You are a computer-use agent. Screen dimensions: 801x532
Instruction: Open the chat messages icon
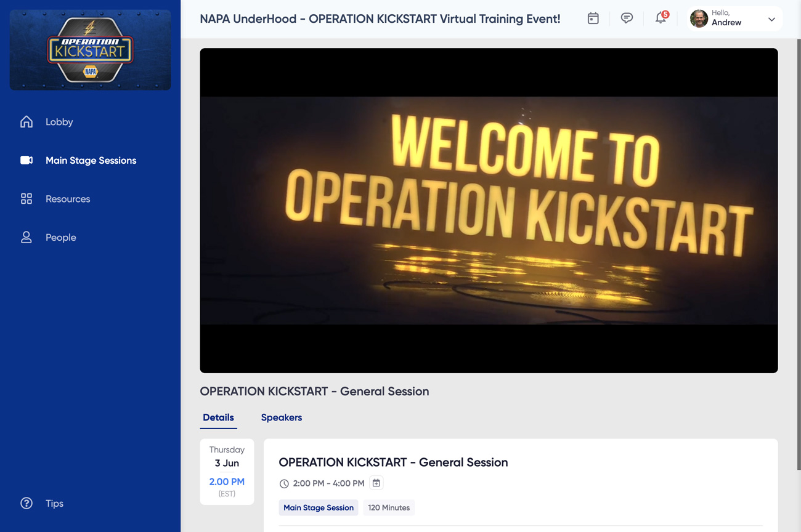[627, 18]
